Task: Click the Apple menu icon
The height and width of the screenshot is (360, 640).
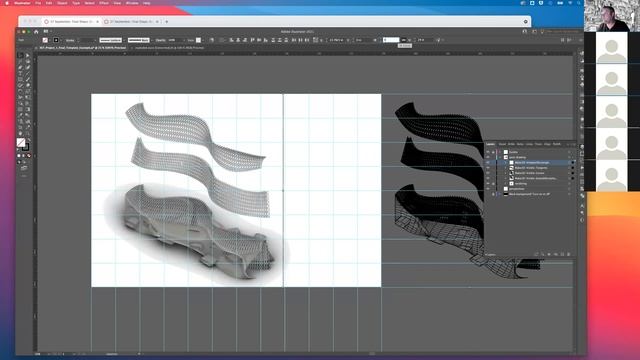Action: click(x=7, y=3)
